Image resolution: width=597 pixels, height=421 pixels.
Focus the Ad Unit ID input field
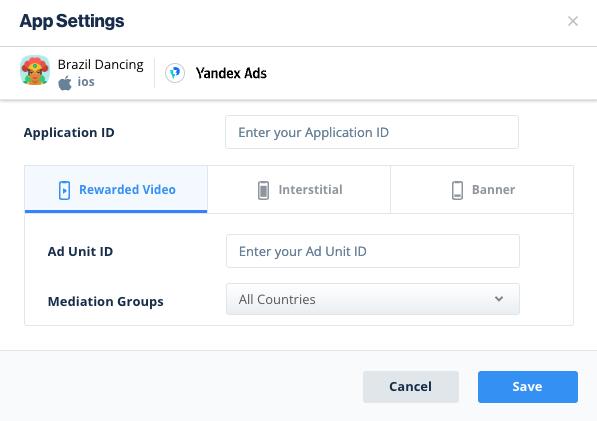(373, 251)
